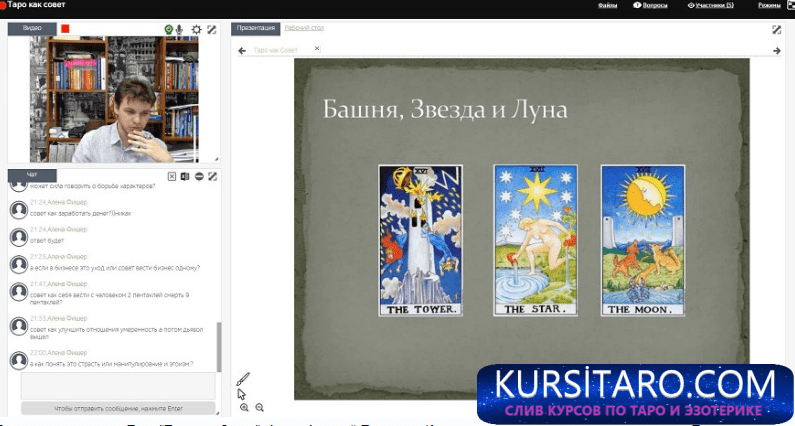795x426 pixels.
Task: Click the chat message input field
Action: coord(118,386)
